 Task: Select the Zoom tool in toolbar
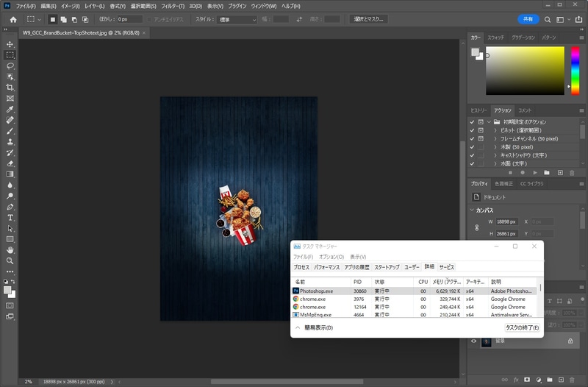pos(10,260)
